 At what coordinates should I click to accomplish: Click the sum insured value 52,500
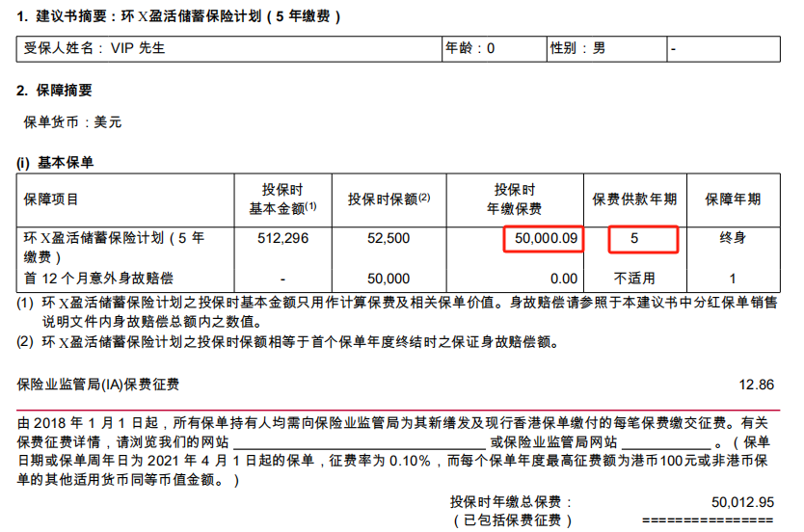click(389, 238)
